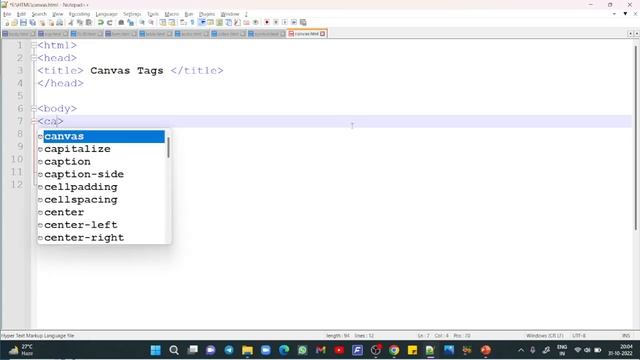The image size is (640, 360).
Task: Open the Replace toolbar icon
Action: coord(131,22)
